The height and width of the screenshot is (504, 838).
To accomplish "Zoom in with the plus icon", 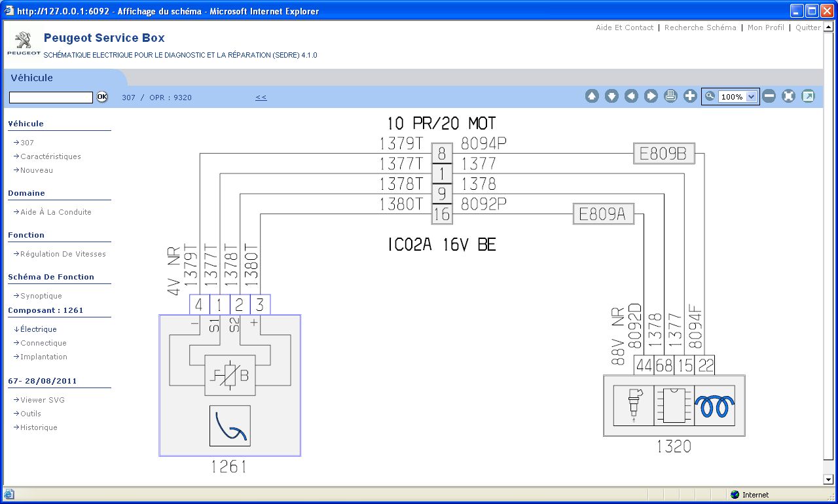I will 690,96.
